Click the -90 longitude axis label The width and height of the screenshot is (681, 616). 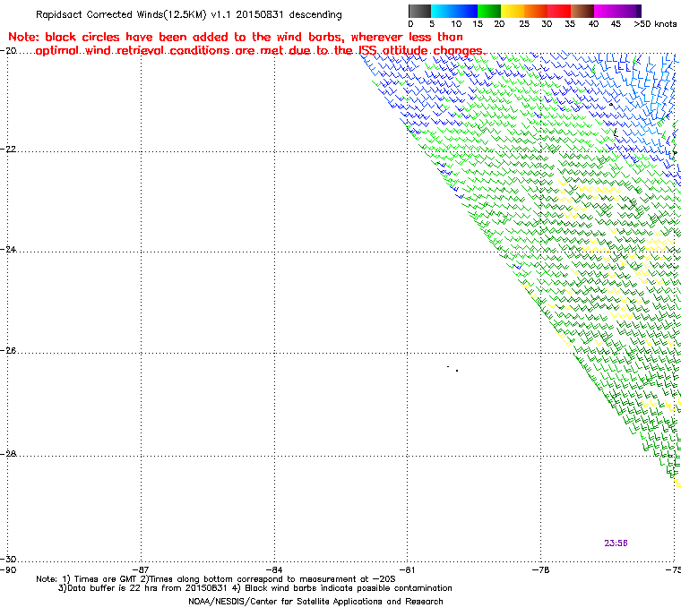point(8,569)
